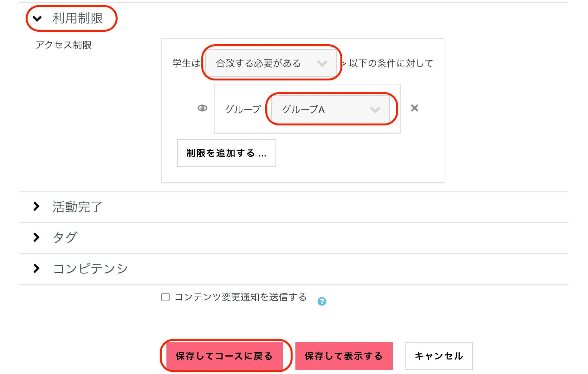Expand the 活動完了 section chevron
This screenshot has width=588, height=374.
pyautogui.click(x=36, y=206)
